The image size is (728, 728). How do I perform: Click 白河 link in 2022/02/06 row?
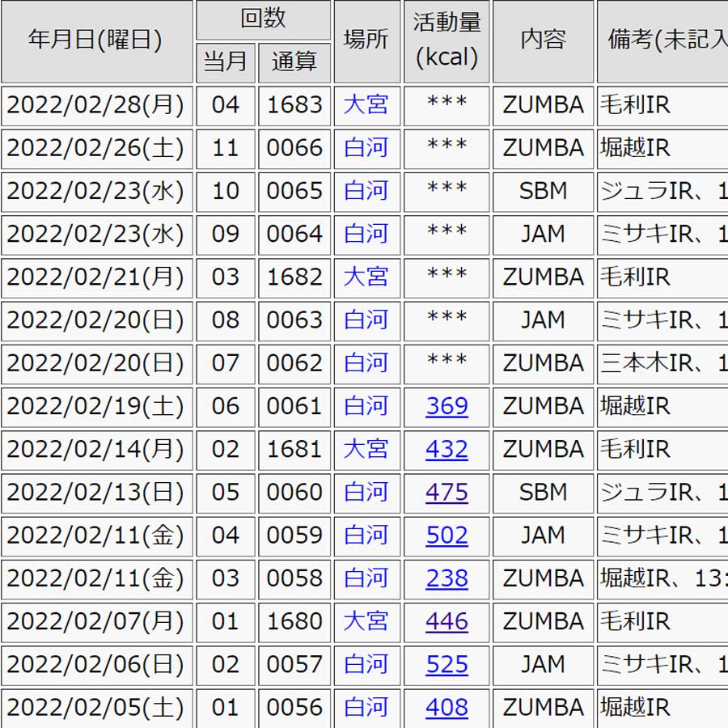coord(366,664)
